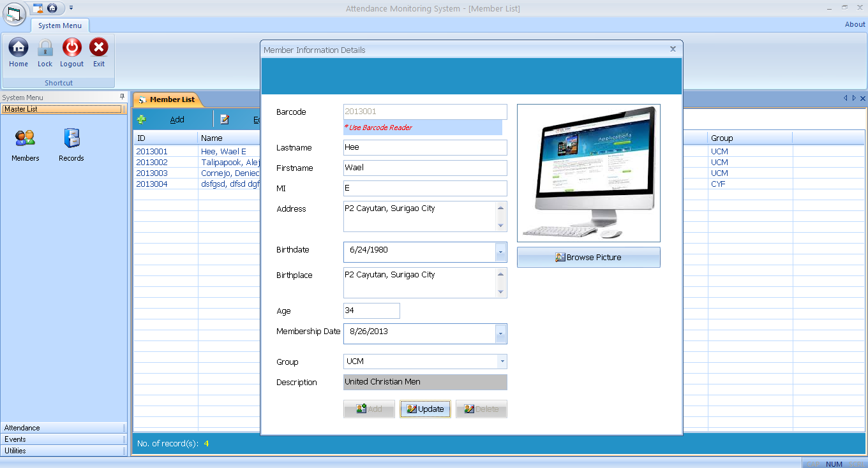Viewport: 868px width, 468px height.
Task: Click the Browse Picture button
Action: [x=588, y=257]
